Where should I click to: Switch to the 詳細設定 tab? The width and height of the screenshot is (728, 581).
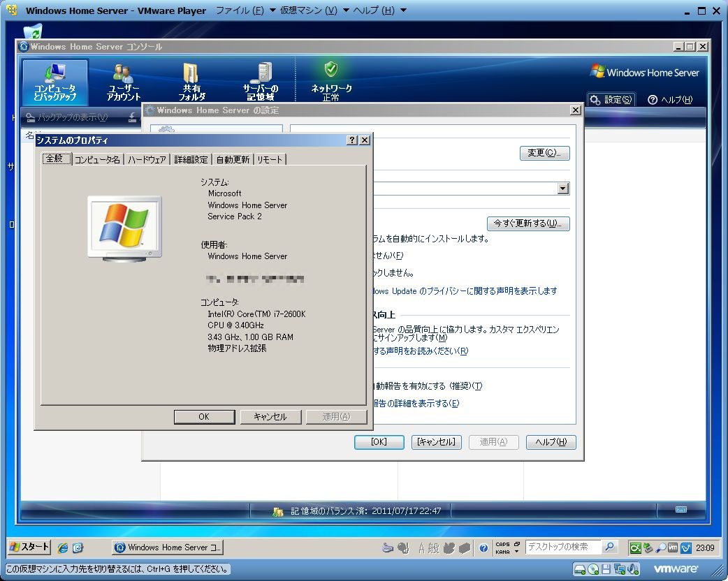(x=191, y=159)
